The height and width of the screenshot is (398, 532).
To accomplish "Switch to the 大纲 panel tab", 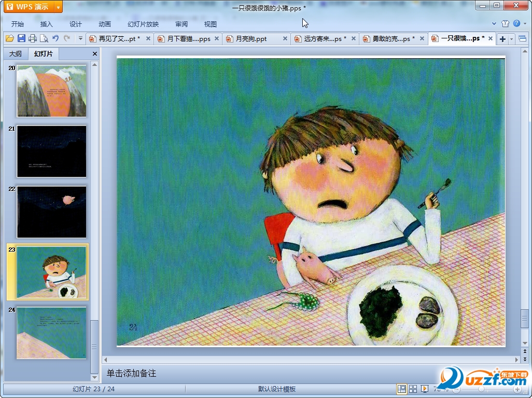I will [15, 53].
